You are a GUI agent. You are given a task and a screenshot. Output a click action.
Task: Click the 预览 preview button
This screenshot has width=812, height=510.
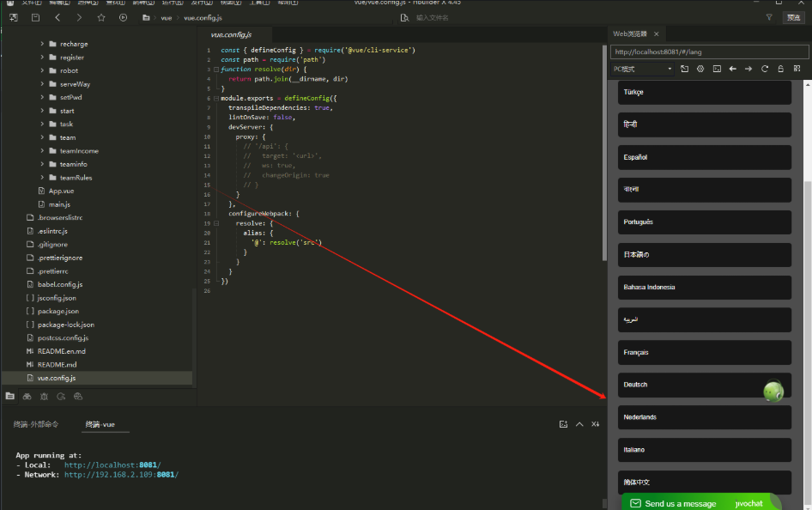[793, 18]
